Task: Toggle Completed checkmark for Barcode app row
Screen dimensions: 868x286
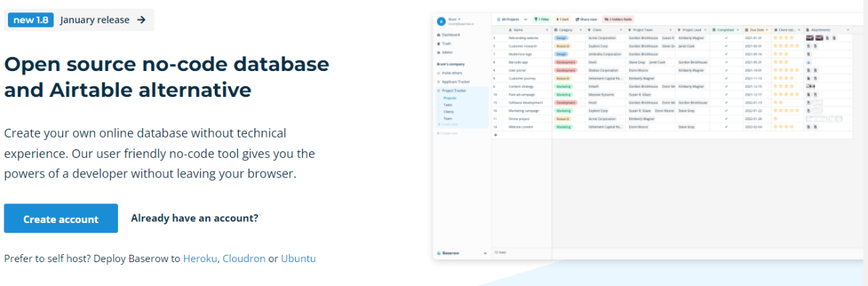Action: (x=726, y=62)
